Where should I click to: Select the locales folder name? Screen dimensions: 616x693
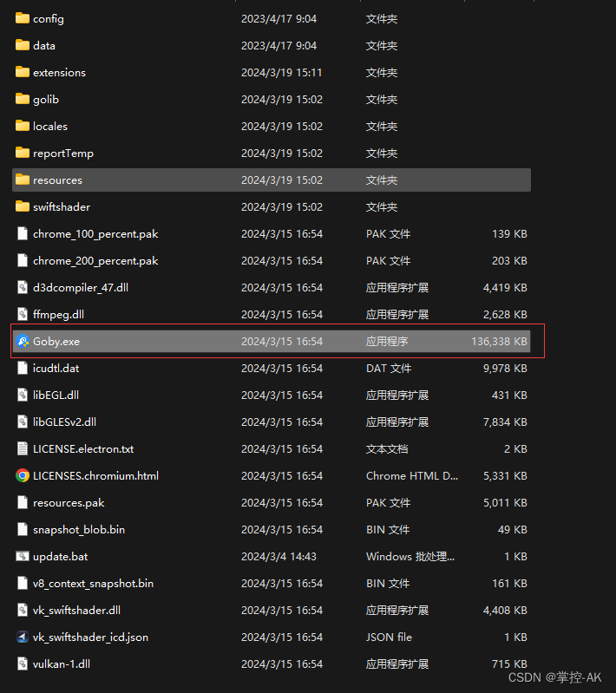click(x=50, y=127)
